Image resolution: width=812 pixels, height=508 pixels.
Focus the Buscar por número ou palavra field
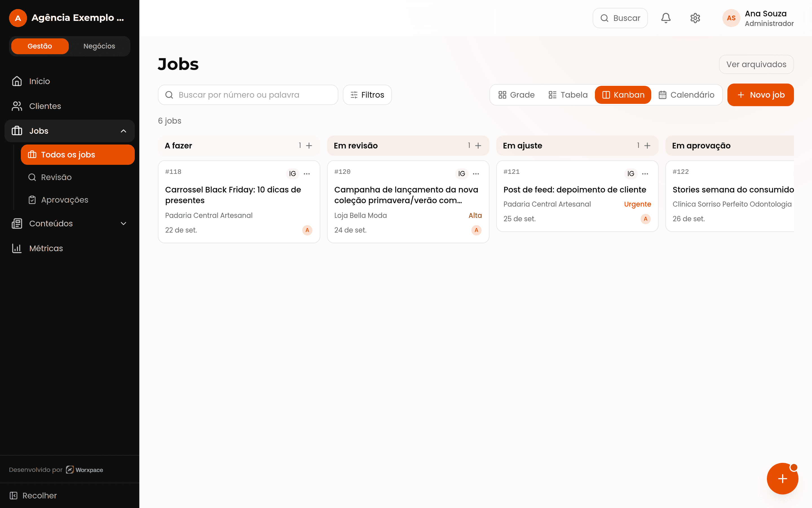[x=248, y=95]
